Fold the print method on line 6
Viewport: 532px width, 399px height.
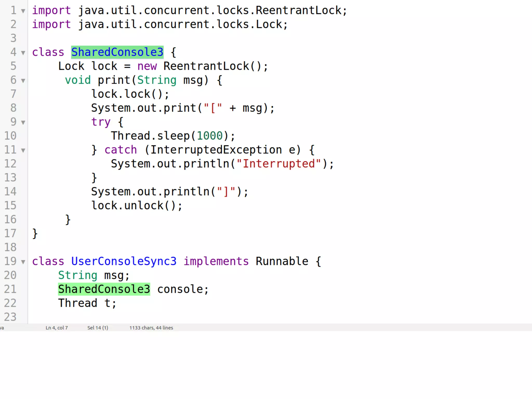click(x=23, y=81)
